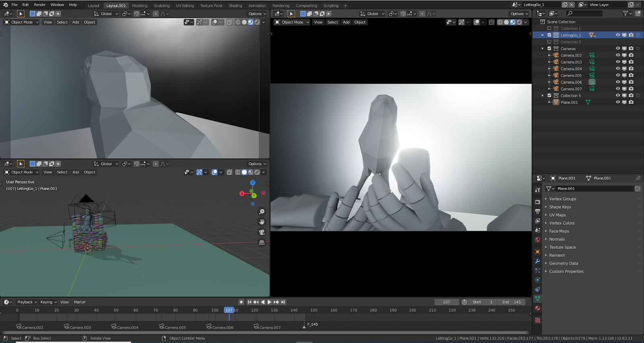This screenshot has width=644, height=343.
Task: Open the Object Constraints properties tab
Action: [537, 289]
